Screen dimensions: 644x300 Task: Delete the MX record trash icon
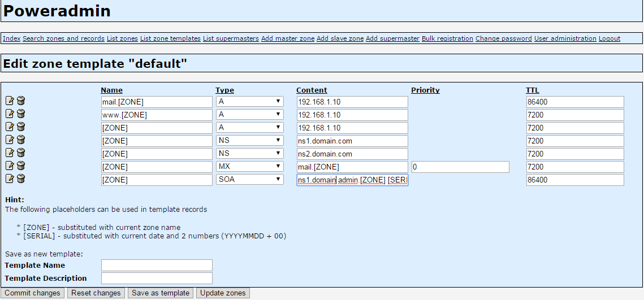21,166
